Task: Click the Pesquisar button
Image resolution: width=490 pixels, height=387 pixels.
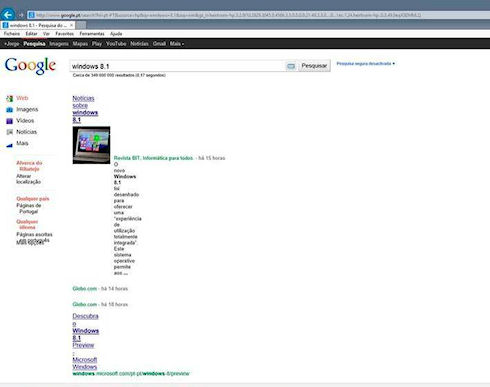Action: coord(314,66)
